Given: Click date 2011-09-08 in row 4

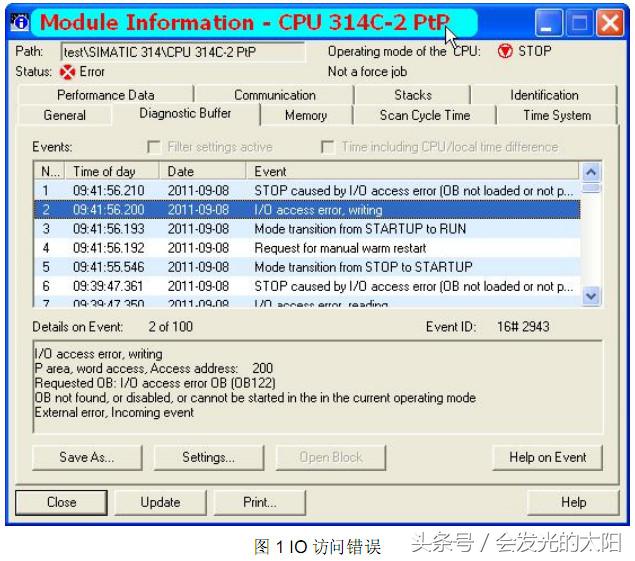Looking at the screenshot, I should coord(198,248).
